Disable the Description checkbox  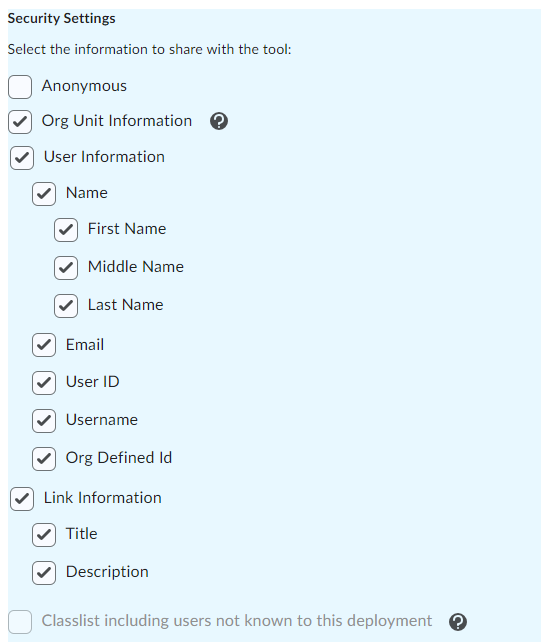click(x=44, y=573)
